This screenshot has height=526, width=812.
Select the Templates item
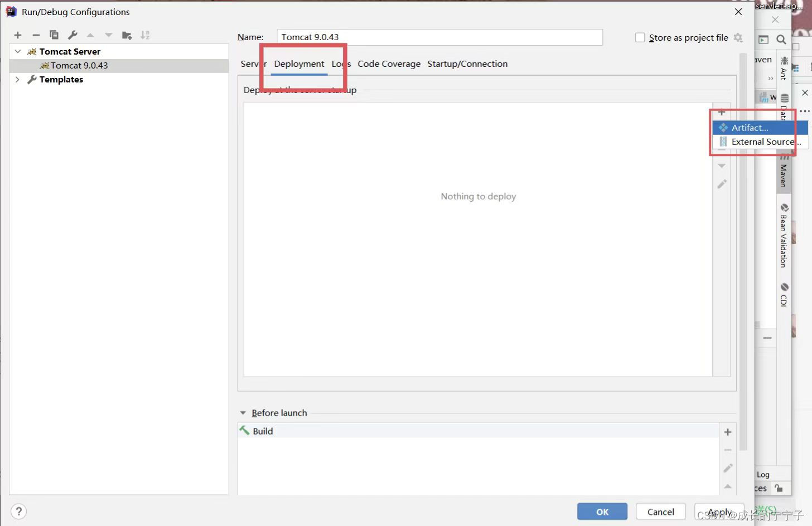pyautogui.click(x=61, y=80)
